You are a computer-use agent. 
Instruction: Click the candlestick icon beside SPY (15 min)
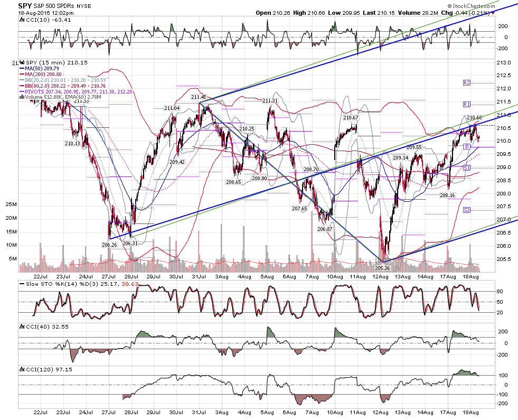coord(22,62)
